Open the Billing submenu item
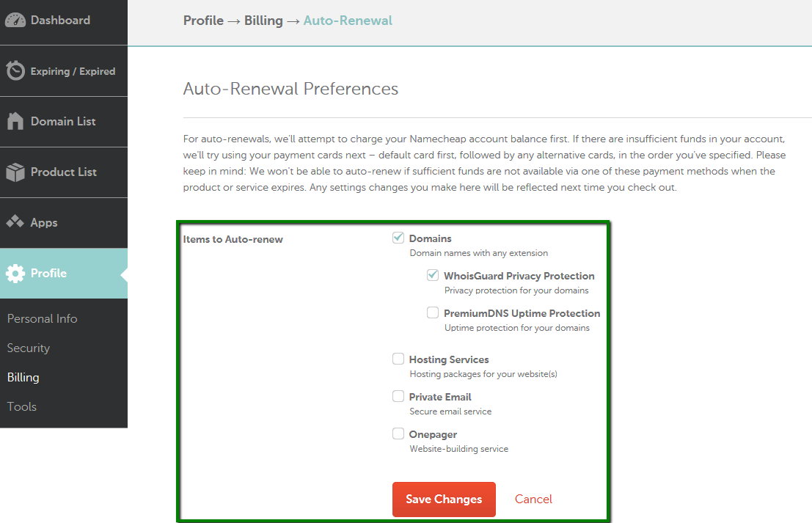This screenshot has height=523, width=812. 23,378
